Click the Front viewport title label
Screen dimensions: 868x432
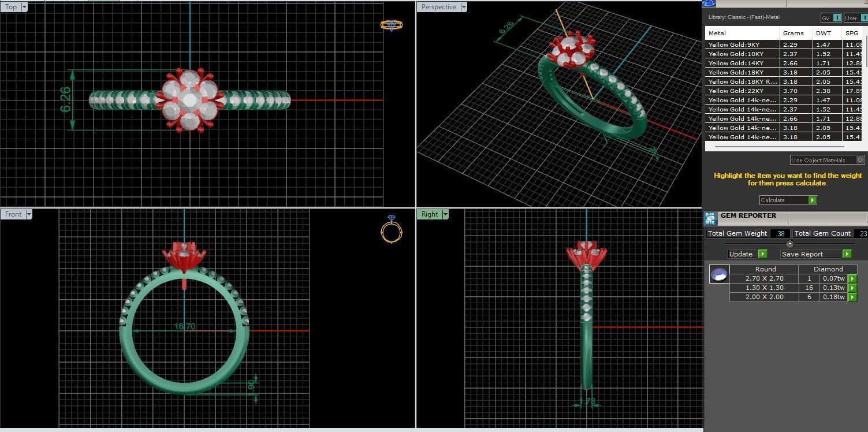coord(13,214)
